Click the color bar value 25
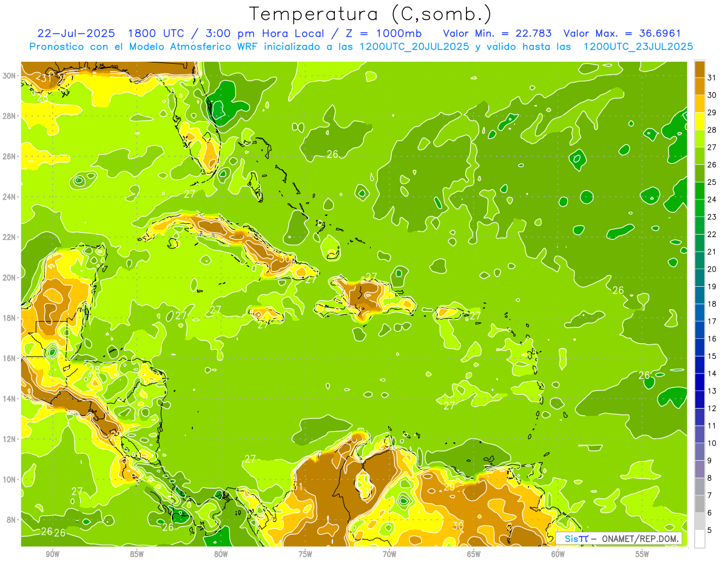Screen dimensions: 728x562 pos(712,182)
